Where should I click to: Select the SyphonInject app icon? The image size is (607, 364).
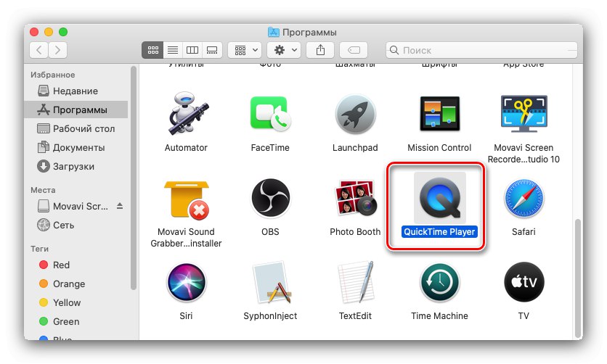[x=271, y=282]
